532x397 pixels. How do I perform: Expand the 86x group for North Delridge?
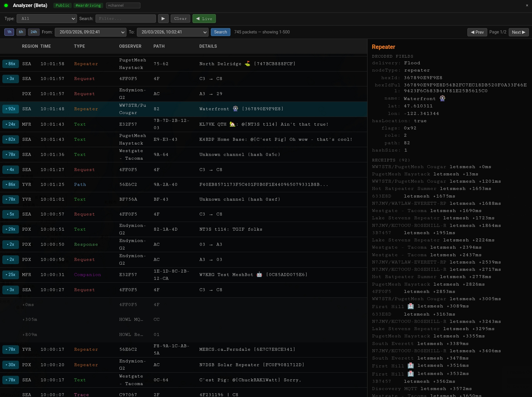[10, 64]
